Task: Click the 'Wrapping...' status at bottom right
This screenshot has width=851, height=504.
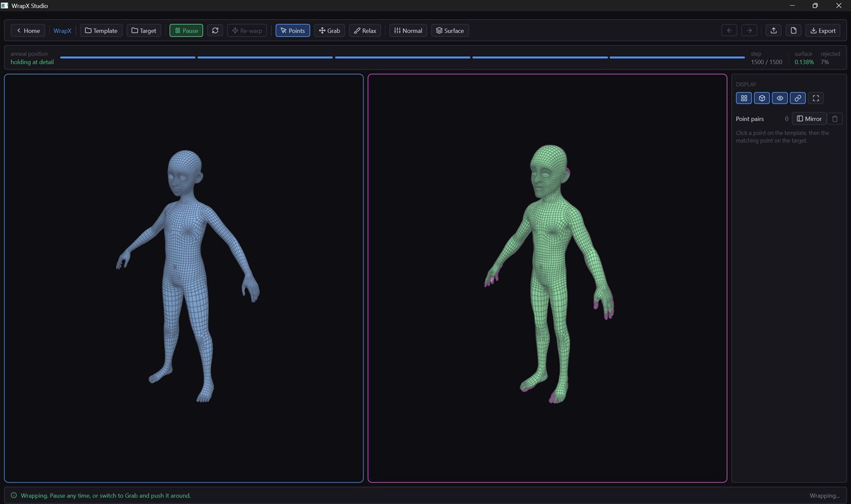Action: click(824, 496)
